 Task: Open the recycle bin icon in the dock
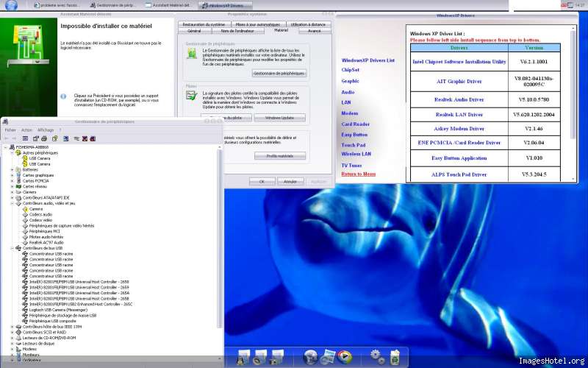[x=395, y=357]
